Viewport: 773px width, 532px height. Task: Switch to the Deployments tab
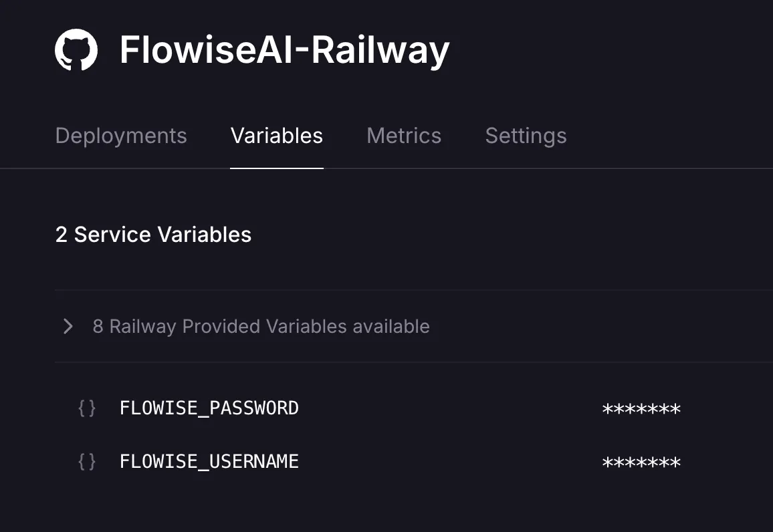click(x=120, y=136)
